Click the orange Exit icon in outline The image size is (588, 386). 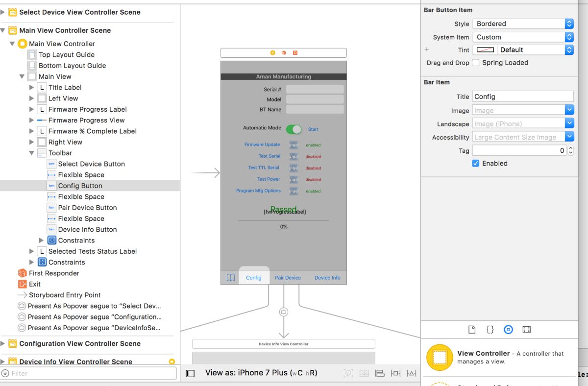click(22, 284)
